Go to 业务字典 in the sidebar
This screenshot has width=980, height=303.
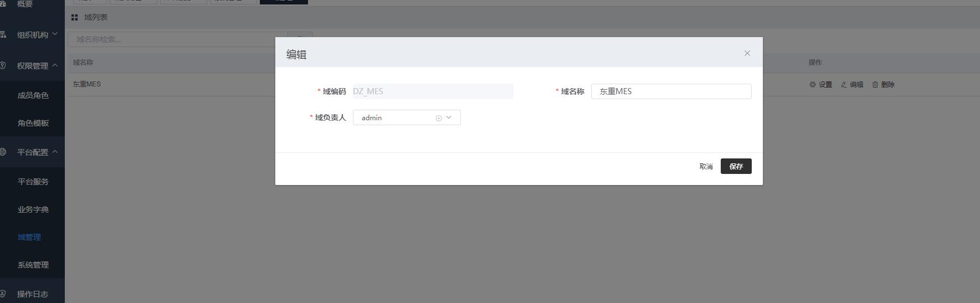[x=33, y=209]
